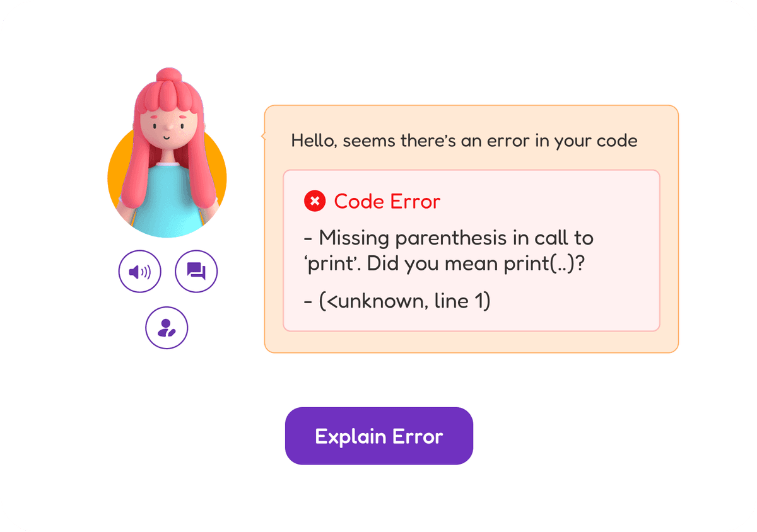Image resolution: width=757 pixels, height=532 pixels.
Task: Click the red X error icon
Action: tap(314, 202)
